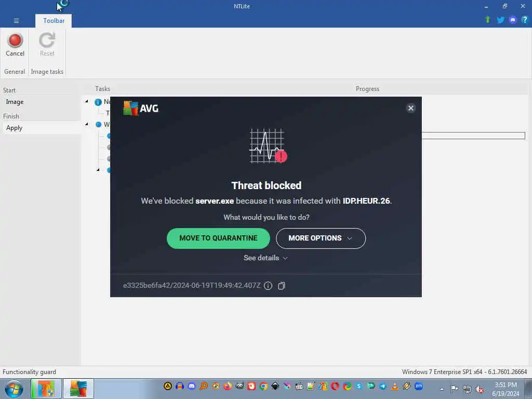Click the green update arrow icon

click(x=488, y=20)
